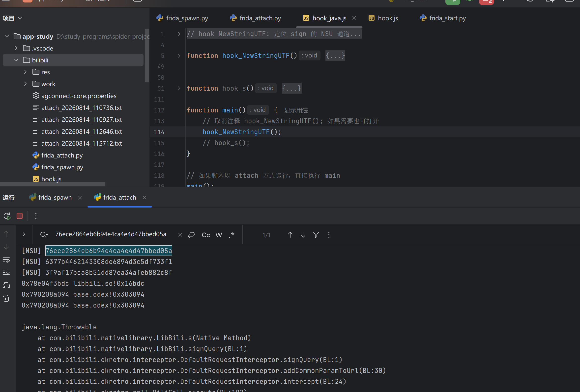
Task: Click highlighted 76ece2864eb6b94e4ca4e4d47bbed05a match
Action: click(109, 251)
